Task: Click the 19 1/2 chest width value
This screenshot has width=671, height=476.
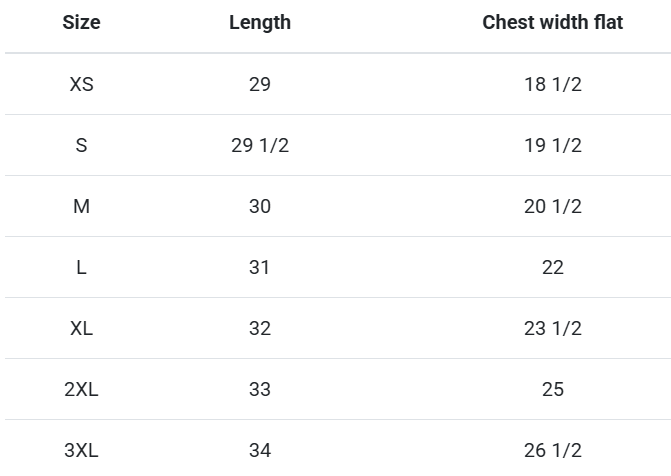Action: click(552, 145)
